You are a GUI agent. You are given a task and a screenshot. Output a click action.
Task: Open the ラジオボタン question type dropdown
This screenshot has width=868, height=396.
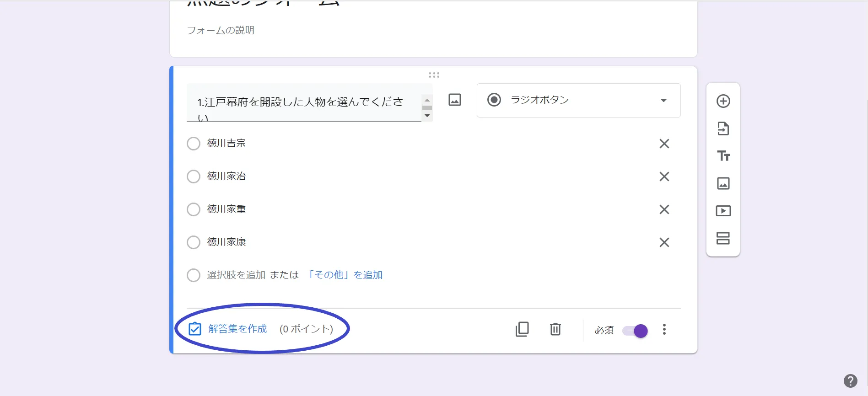578,100
